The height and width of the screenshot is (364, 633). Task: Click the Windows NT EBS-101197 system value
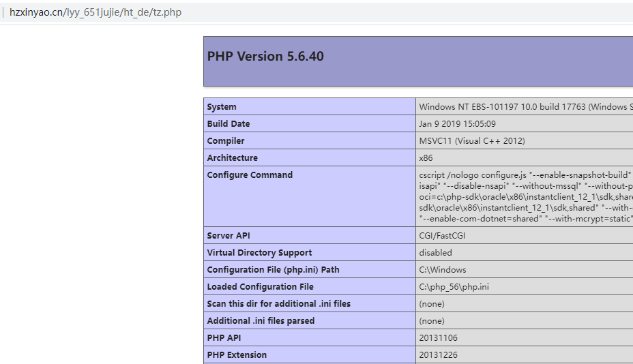(525, 107)
